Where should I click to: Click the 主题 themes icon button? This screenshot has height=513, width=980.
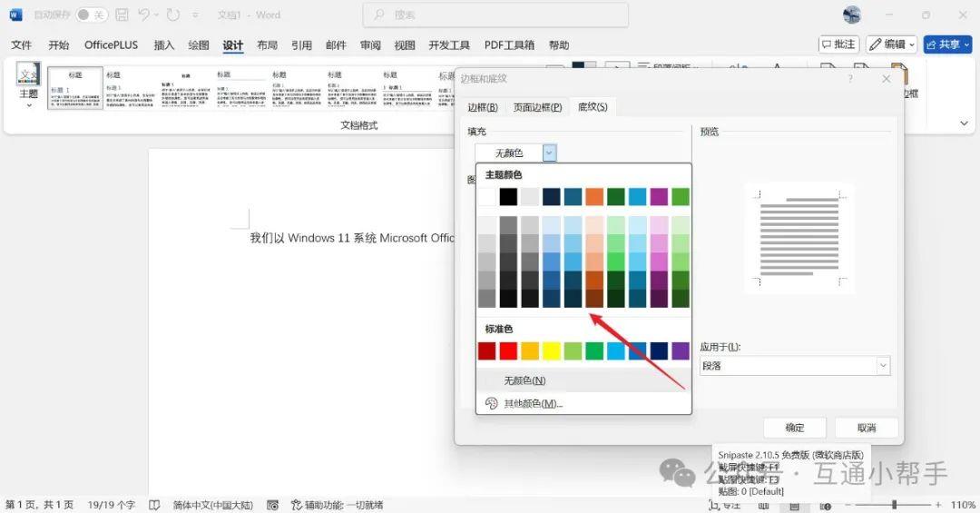(28, 84)
